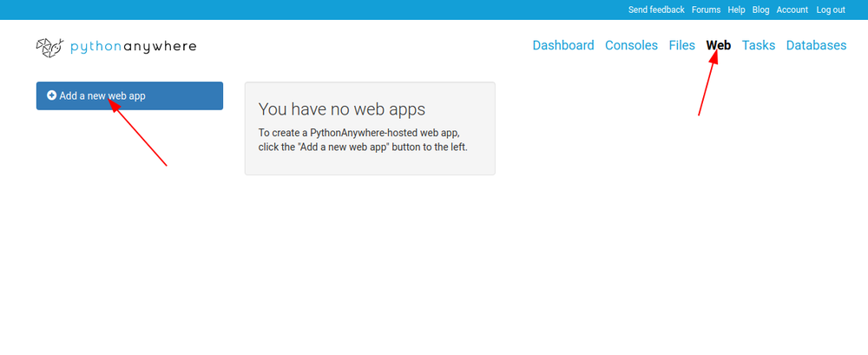868x355 pixels.
Task: Switch to the Consoles tab
Action: tap(631, 45)
